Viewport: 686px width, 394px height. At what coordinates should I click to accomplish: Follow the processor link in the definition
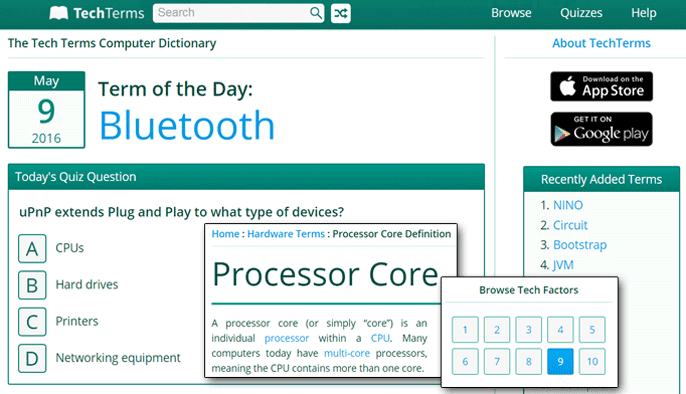287,338
